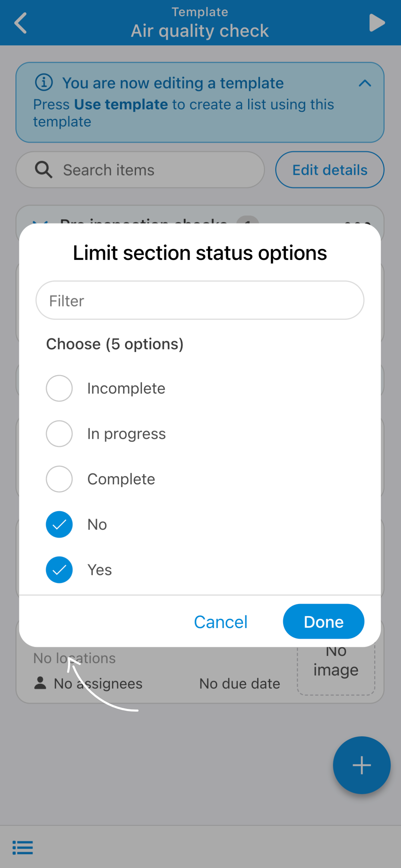Enable the Complete status option

pos(59,479)
